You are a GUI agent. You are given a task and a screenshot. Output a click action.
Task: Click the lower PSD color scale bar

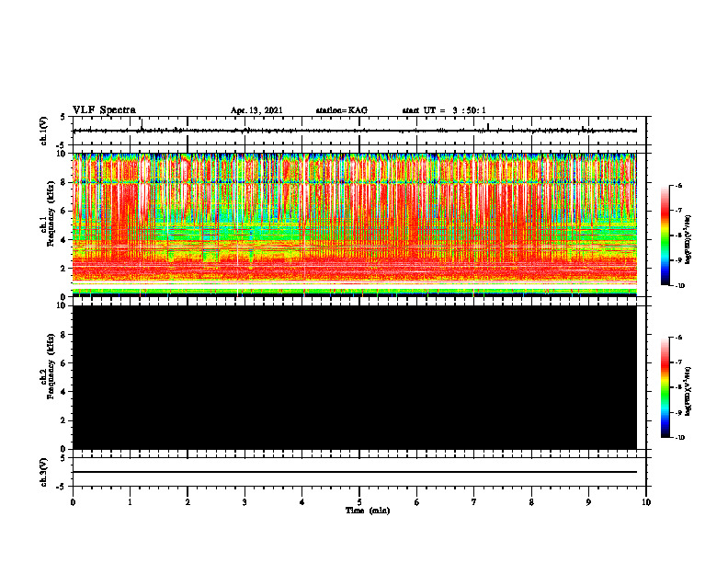[x=665, y=387]
